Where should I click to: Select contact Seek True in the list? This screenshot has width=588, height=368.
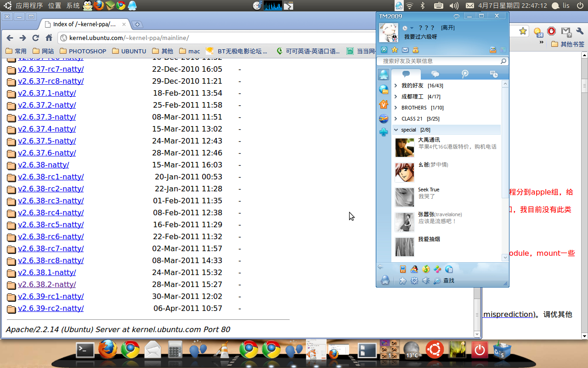pyautogui.click(x=447, y=197)
